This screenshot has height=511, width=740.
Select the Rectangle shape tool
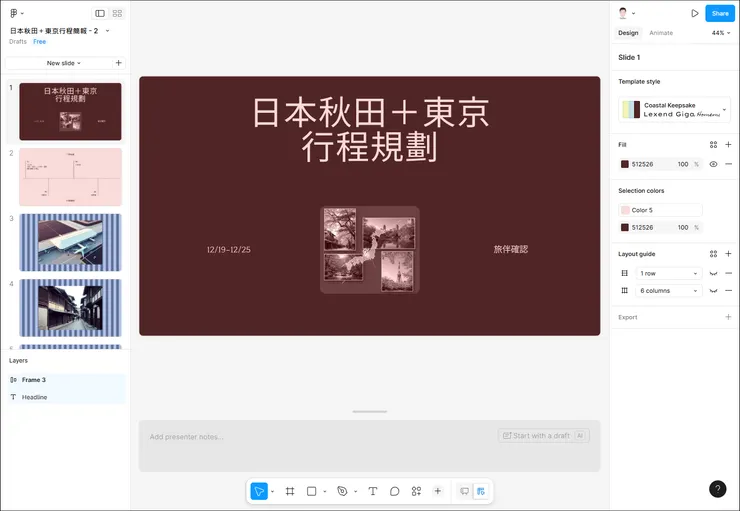(311, 491)
